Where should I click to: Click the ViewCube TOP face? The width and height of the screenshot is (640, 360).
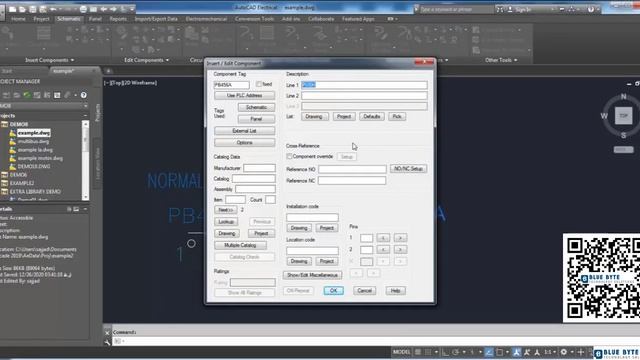pos(623,116)
